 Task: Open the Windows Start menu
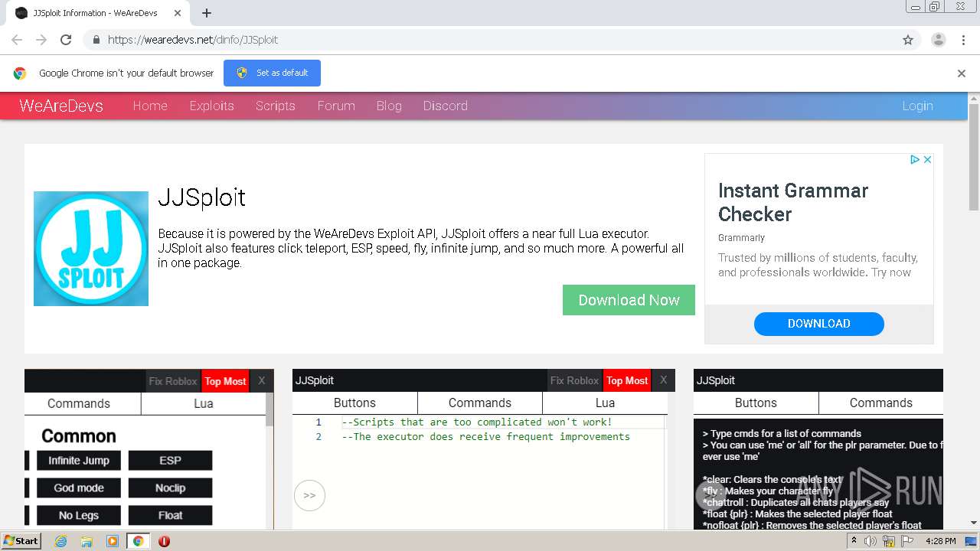click(21, 540)
